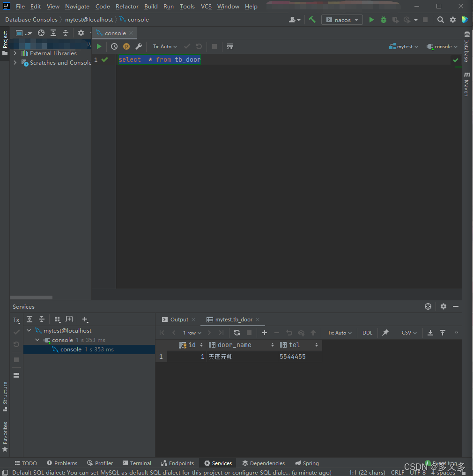The height and width of the screenshot is (476, 473).
Task: Open Database tool window on right sidebar
Action: tap(467, 46)
